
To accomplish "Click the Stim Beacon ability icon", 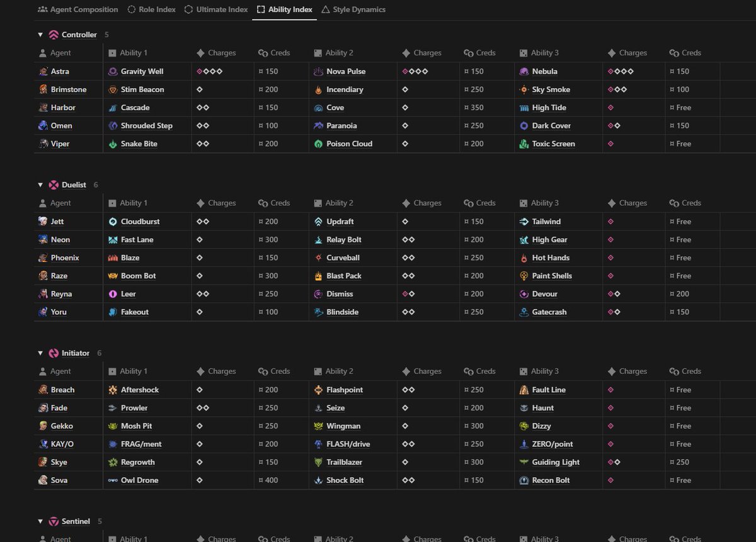I will click(x=113, y=89).
